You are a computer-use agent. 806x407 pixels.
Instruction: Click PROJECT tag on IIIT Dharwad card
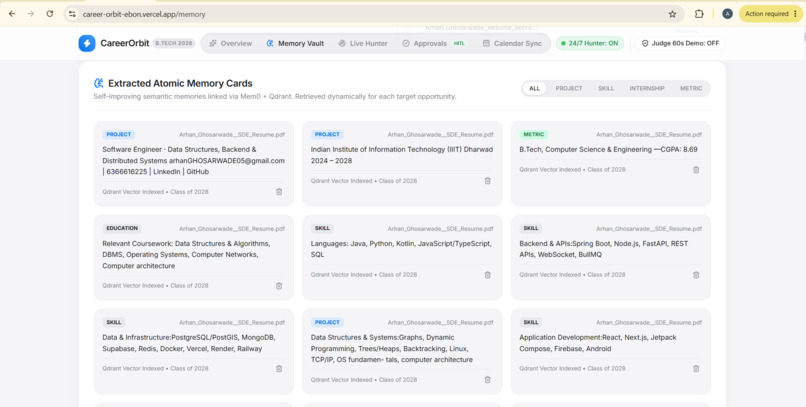327,135
